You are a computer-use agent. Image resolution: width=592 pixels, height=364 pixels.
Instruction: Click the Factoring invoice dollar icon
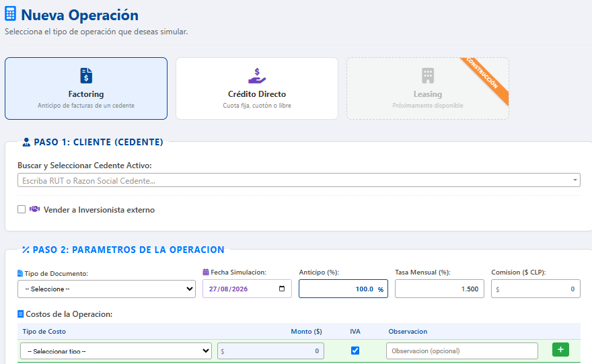[x=86, y=75]
